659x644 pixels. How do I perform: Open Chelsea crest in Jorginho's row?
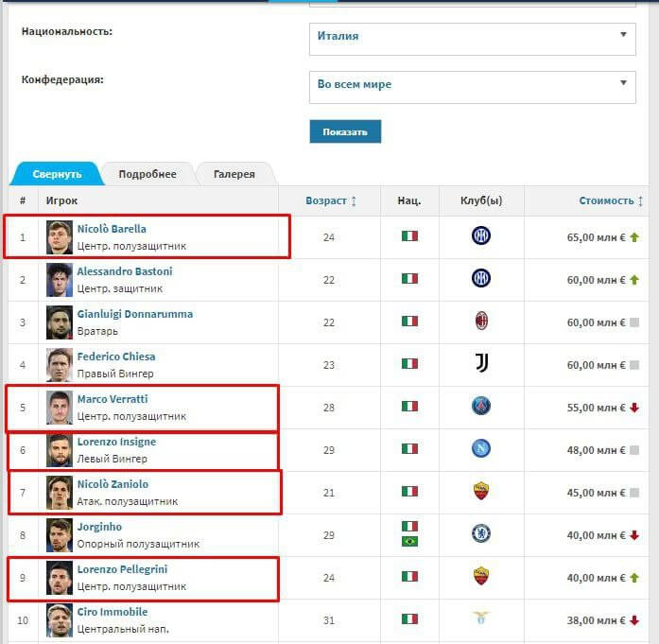point(481,534)
